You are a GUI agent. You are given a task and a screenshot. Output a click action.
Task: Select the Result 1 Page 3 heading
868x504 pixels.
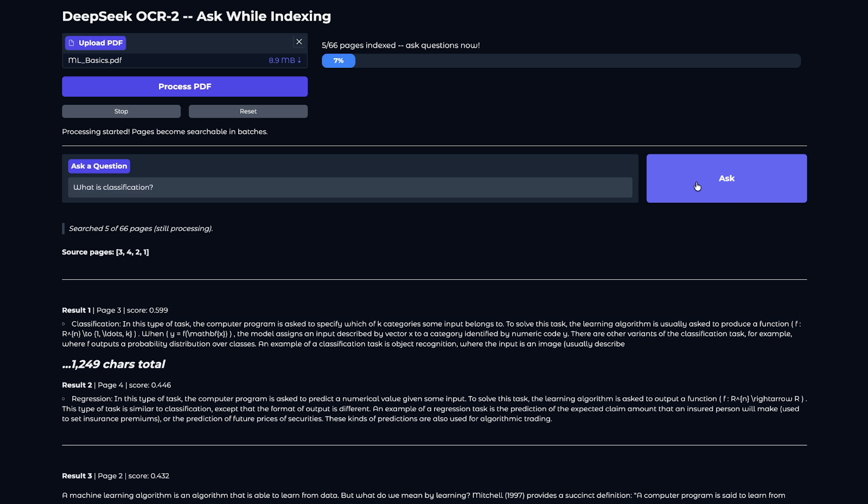115,310
